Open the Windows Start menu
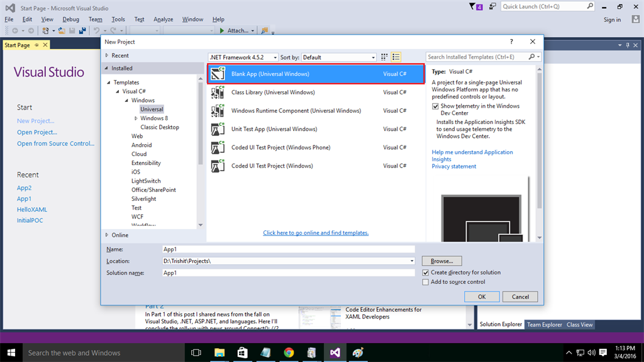This screenshot has width=644, height=362. pyautogui.click(x=11, y=353)
